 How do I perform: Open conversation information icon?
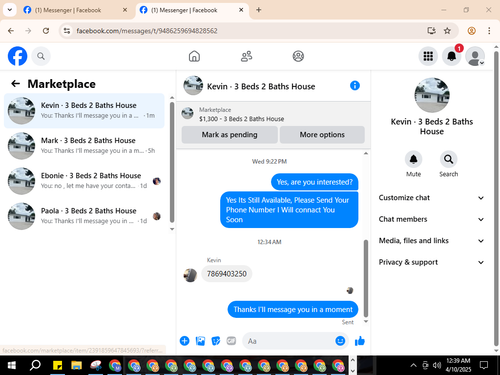point(355,86)
